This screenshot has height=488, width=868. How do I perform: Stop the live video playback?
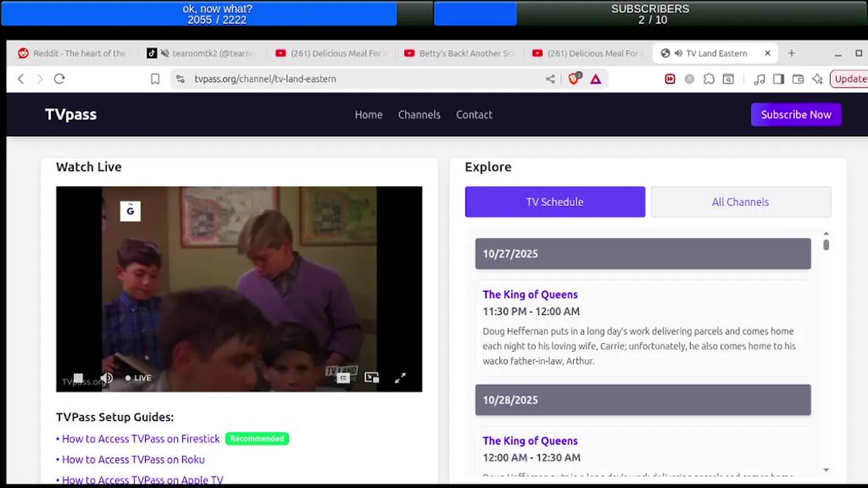pyautogui.click(x=78, y=378)
